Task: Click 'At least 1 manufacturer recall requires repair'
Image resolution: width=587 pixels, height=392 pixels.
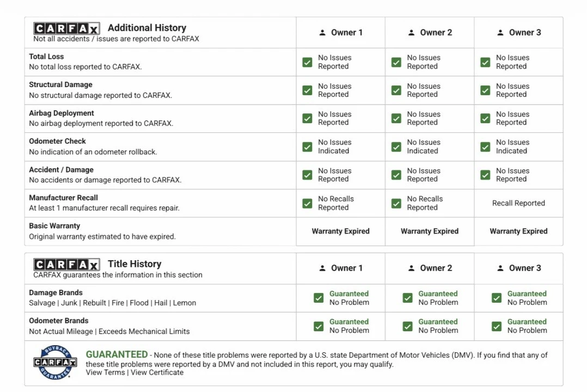Action: click(104, 208)
